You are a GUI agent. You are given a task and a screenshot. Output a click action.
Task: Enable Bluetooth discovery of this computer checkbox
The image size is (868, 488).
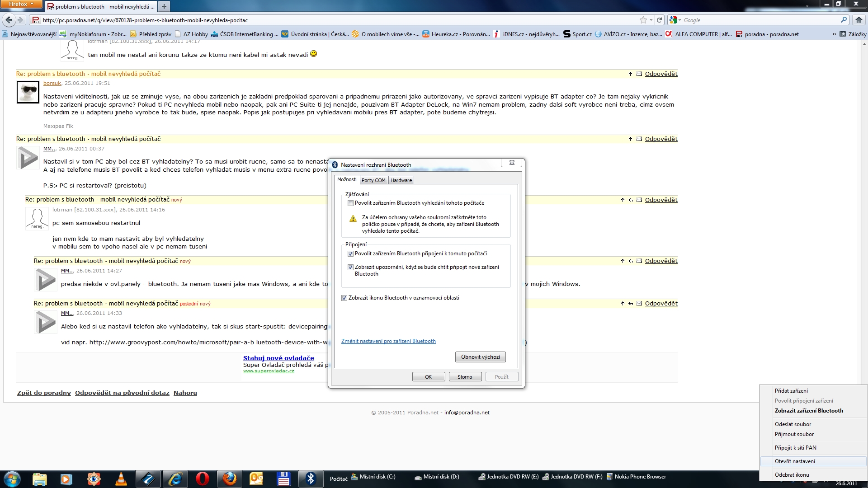350,203
